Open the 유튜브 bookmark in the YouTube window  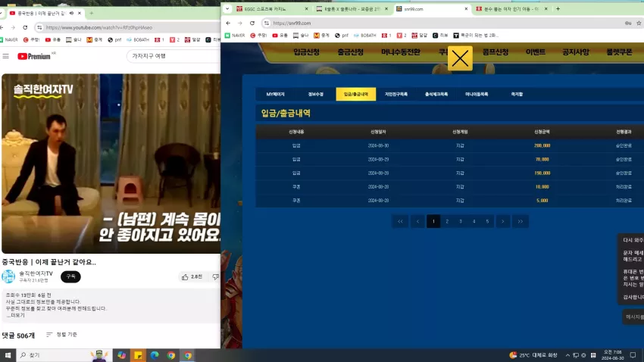point(52,40)
